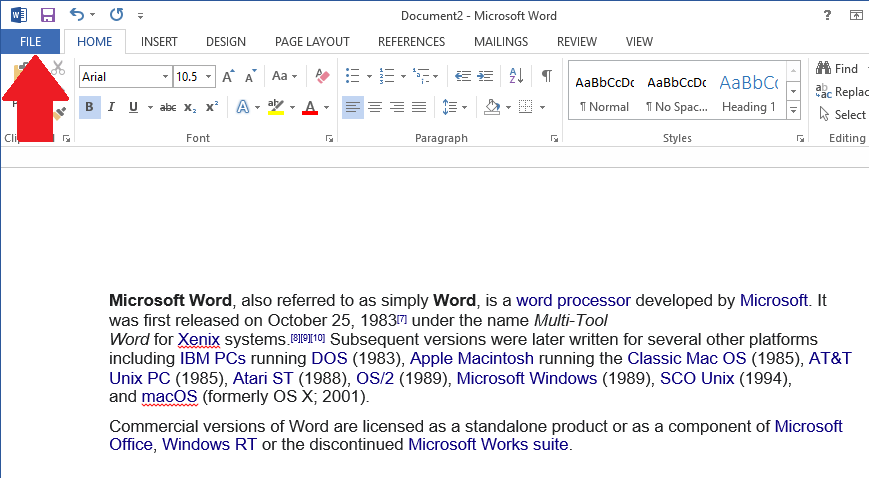Open the font color dropdown arrow

pyautogui.click(x=326, y=108)
